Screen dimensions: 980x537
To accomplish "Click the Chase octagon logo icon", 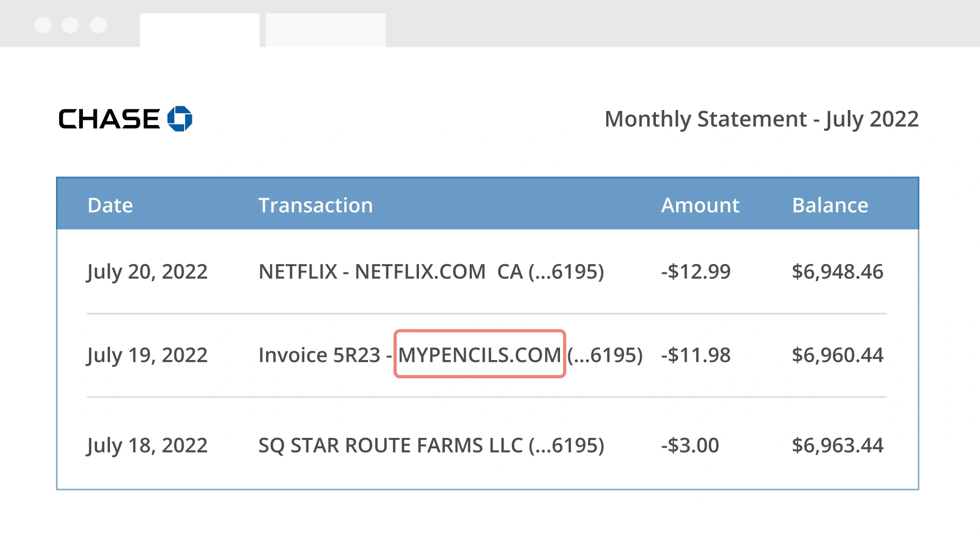I will (x=179, y=119).
